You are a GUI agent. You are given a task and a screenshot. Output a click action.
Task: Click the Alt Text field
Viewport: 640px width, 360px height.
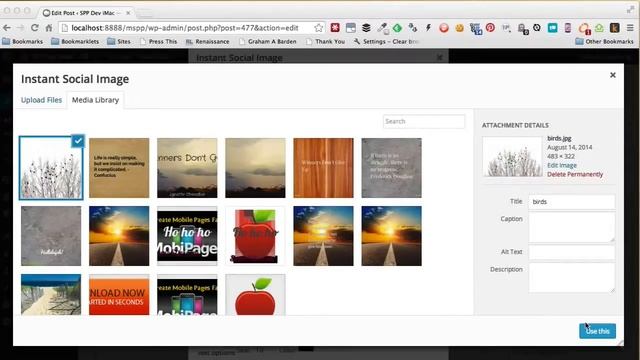click(x=571, y=252)
